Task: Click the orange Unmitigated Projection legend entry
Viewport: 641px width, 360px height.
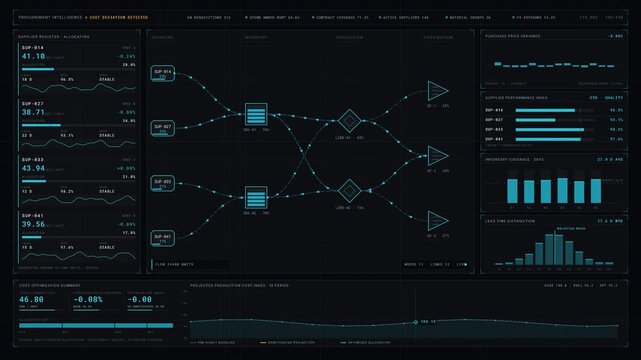Action: 288,342
